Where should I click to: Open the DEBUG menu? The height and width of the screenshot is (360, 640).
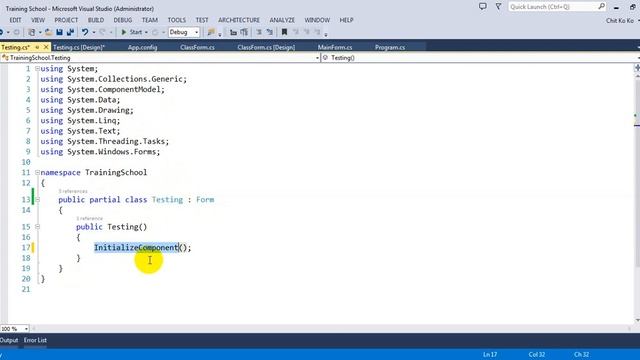[122, 20]
